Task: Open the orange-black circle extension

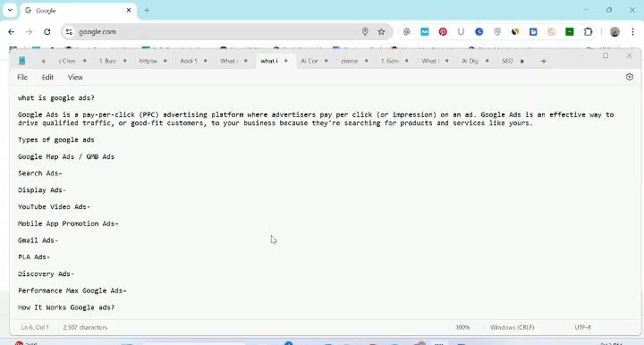Action: tap(515, 31)
